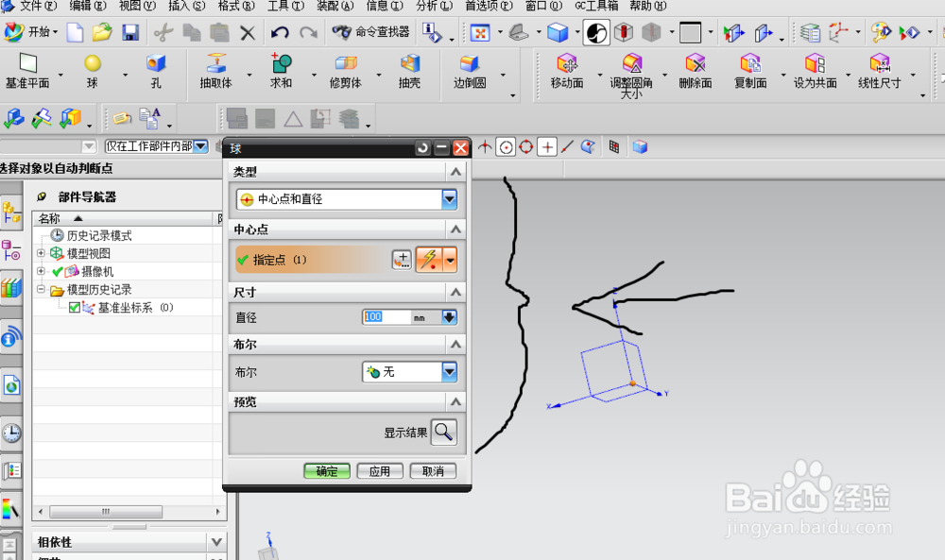The width and height of the screenshot is (945, 560).
Task: Click the diameter input field showing 100
Action: click(387, 316)
